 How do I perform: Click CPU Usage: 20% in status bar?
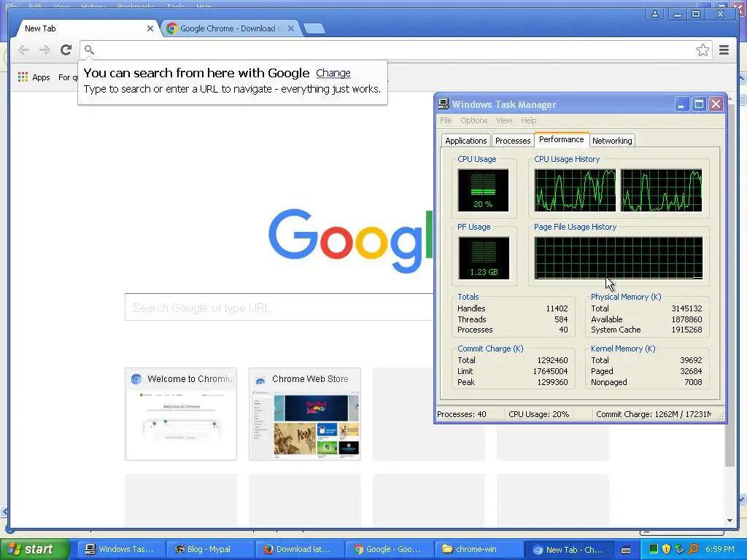539,414
